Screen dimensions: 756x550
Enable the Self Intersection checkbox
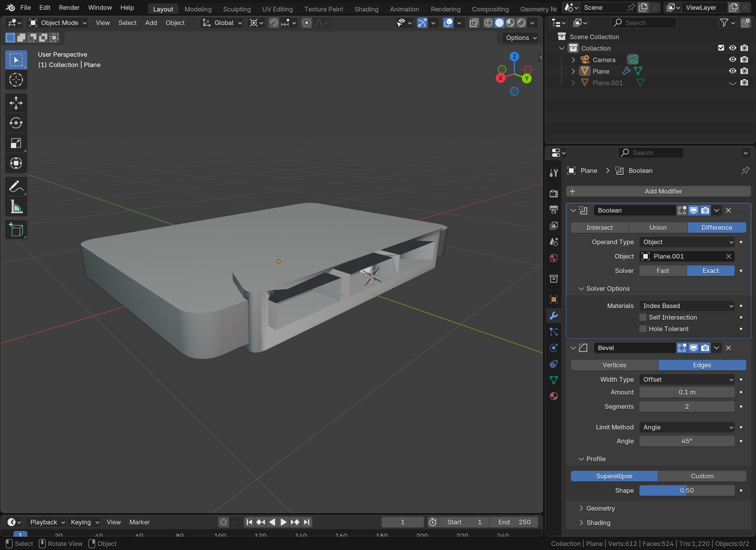click(643, 317)
